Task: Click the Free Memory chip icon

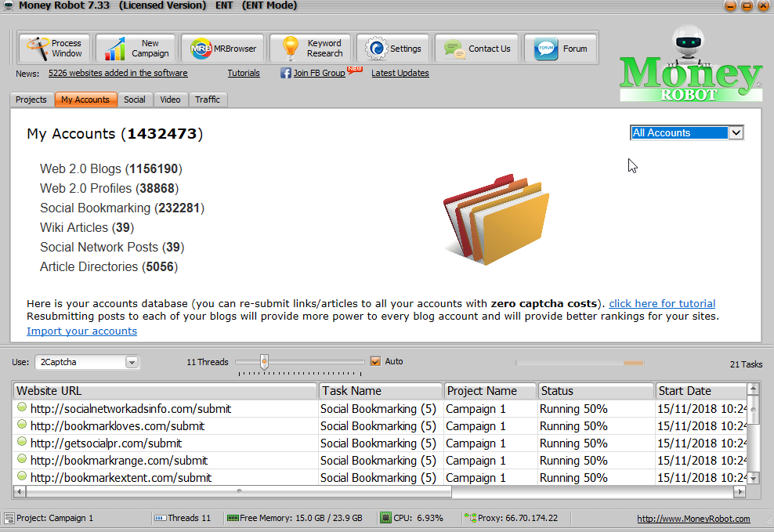Action: 233,518
